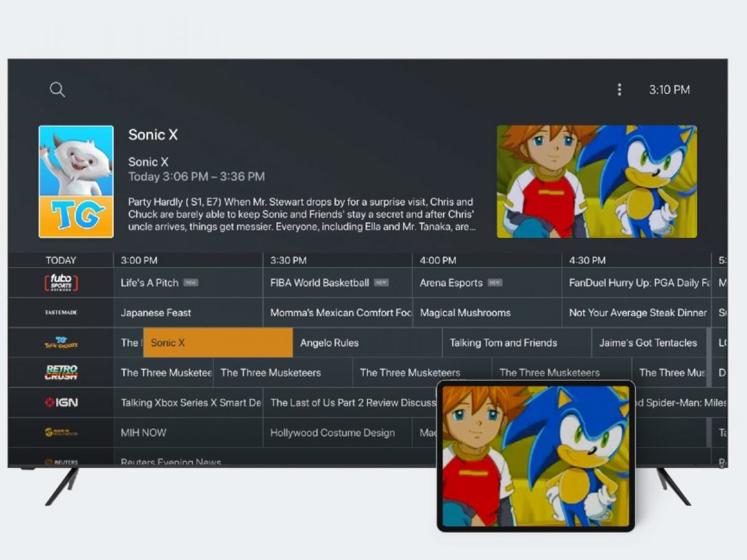This screenshot has width=747, height=560.
Task: Select the highlighted Sonic X program
Action: point(218,343)
